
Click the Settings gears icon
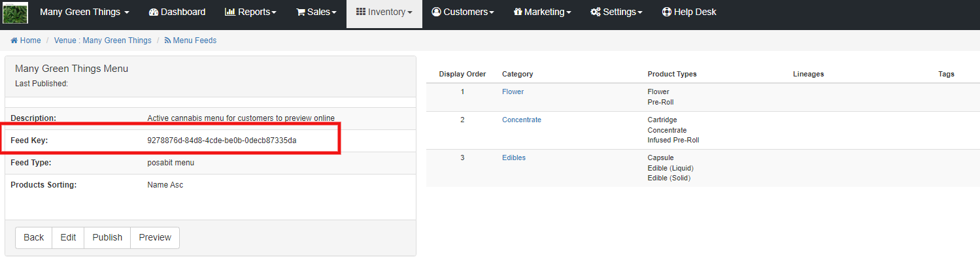pos(596,12)
